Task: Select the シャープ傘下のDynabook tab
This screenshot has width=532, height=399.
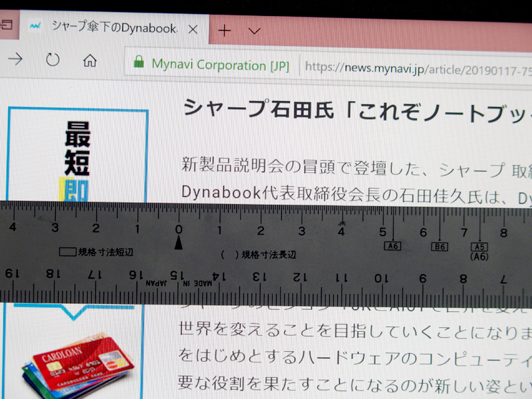Action: tap(114, 27)
